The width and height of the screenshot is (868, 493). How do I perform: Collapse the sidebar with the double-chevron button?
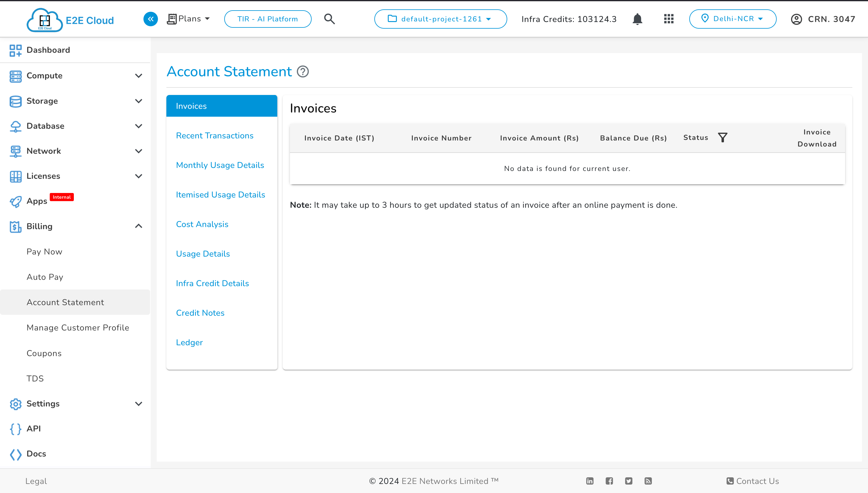[151, 19]
